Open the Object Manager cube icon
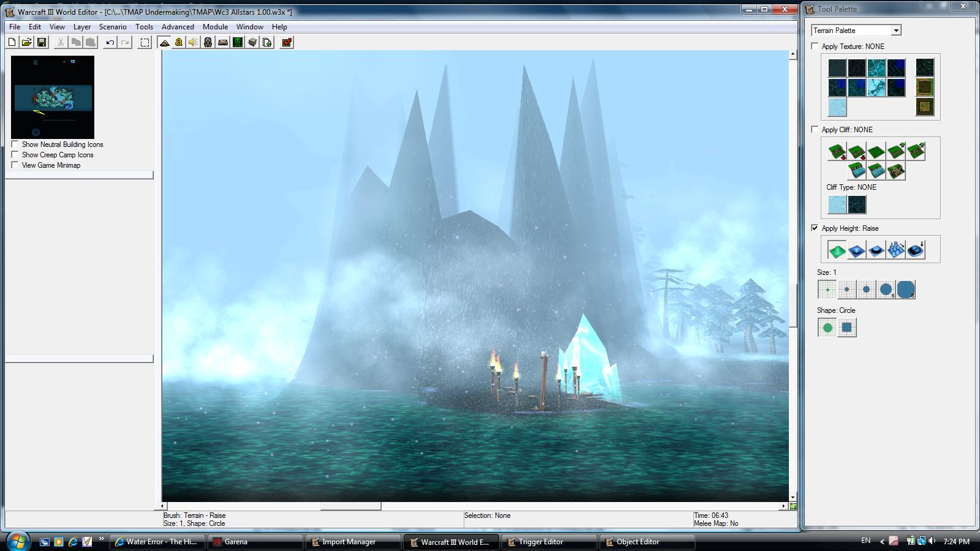 [252, 42]
